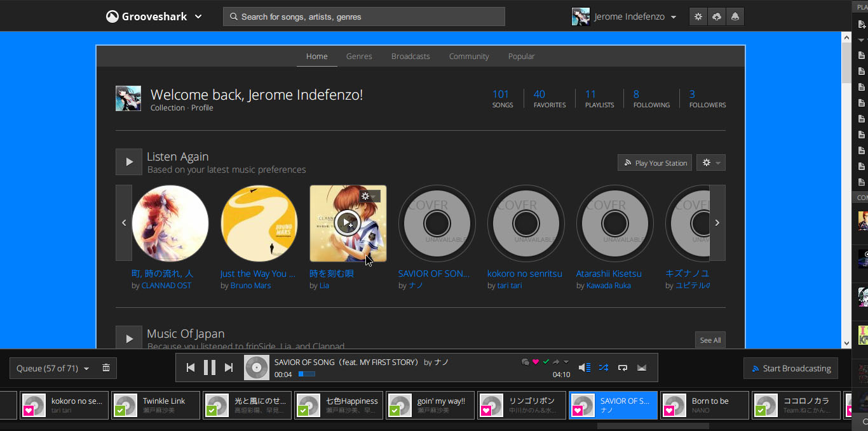Open settings gear in top bar

coord(698,17)
